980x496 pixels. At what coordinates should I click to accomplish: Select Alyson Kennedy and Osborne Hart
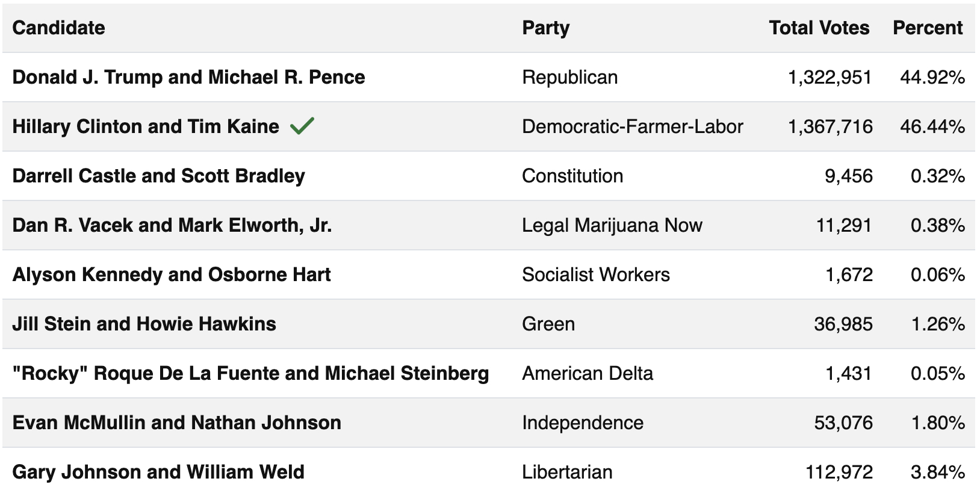pyautogui.click(x=172, y=274)
